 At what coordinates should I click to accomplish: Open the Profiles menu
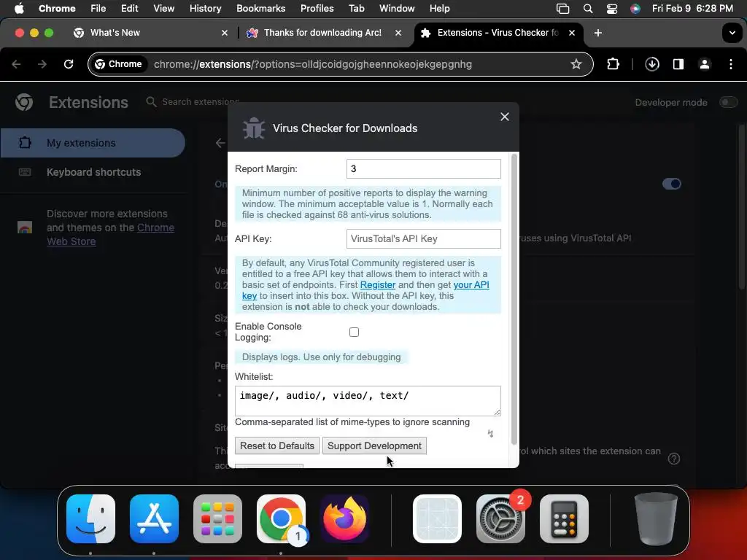(317, 9)
